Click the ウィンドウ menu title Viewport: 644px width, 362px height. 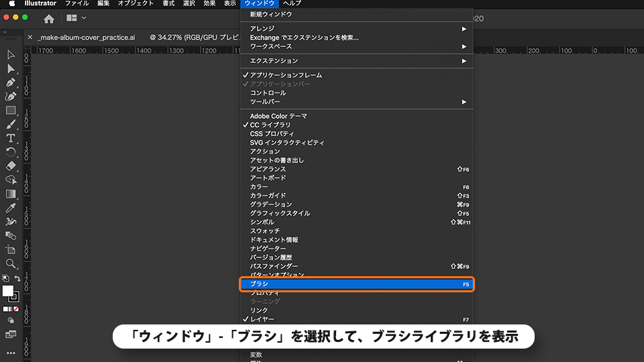coord(260,3)
